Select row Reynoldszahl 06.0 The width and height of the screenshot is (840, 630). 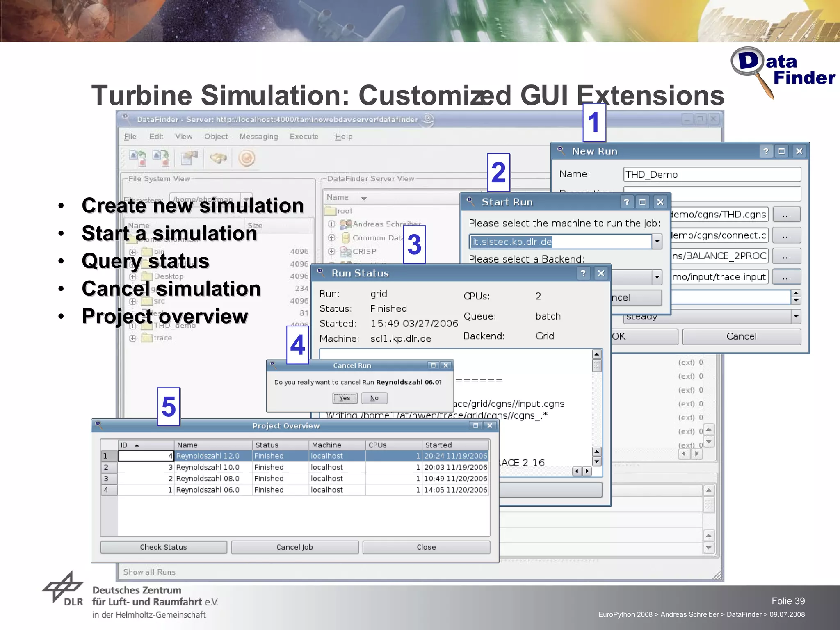(x=295, y=490)
